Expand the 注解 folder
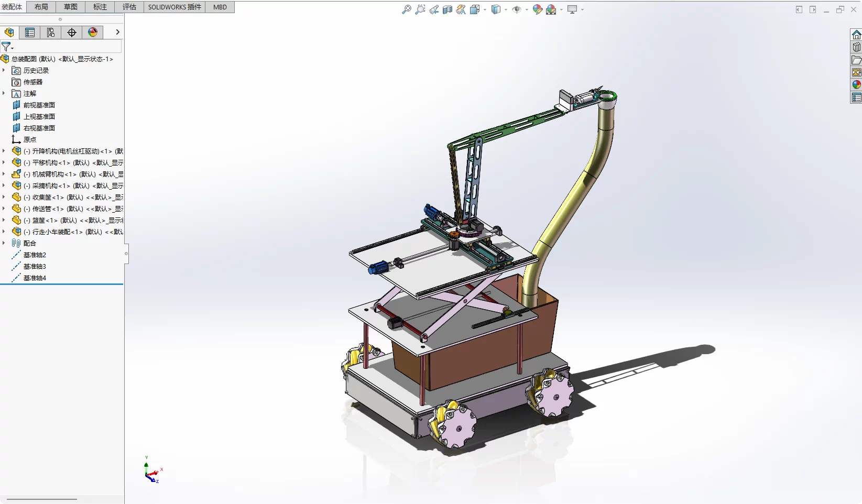Screen dimensions: 862x504 [4, 93]
